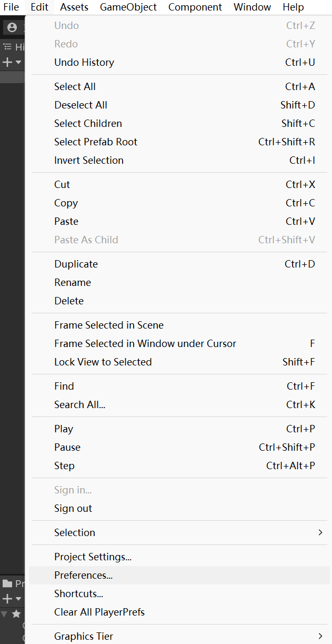Click the Play menu entry
Screen dimensions: 332x644
64,429
